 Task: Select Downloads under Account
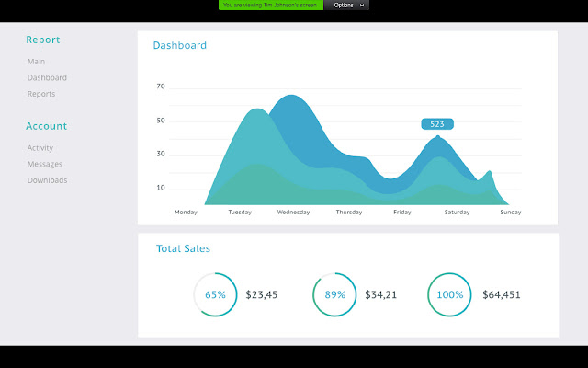click(47, 180)
